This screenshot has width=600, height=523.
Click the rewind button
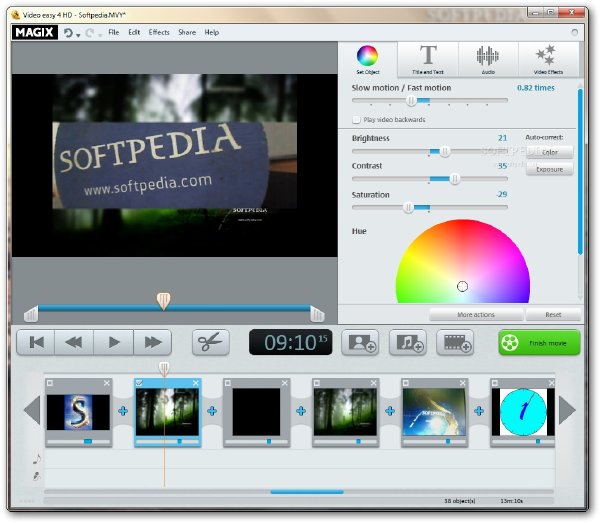pyautogui.click(x=74, y=342)
